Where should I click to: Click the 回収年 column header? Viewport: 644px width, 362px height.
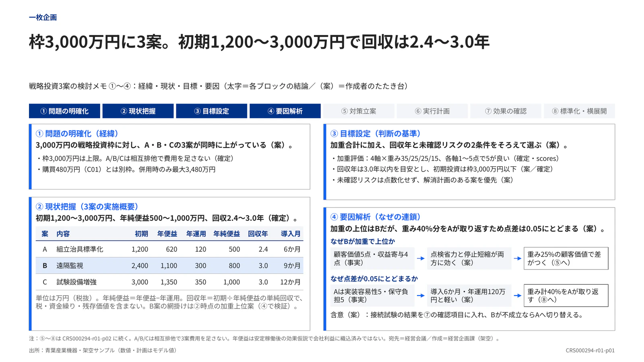[258, 234]
